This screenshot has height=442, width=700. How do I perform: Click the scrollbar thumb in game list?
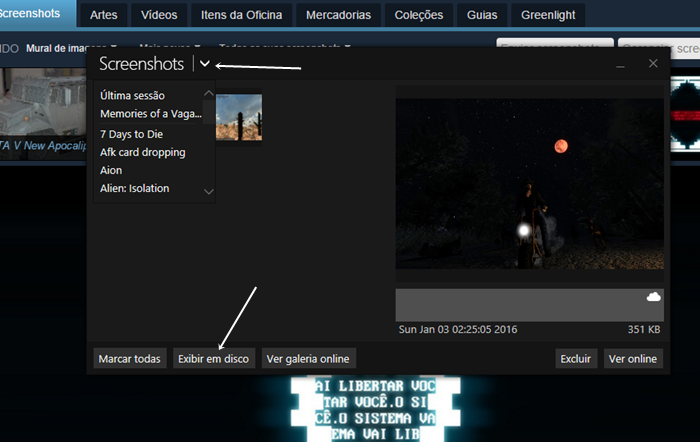tap(208, 112)
